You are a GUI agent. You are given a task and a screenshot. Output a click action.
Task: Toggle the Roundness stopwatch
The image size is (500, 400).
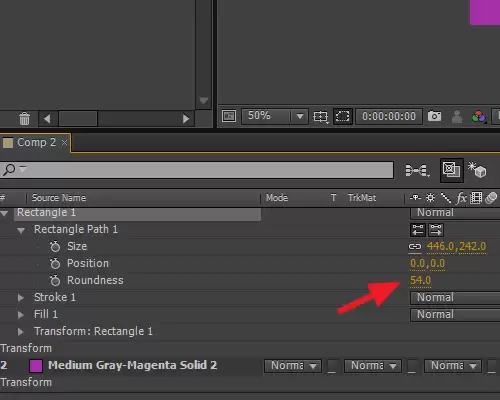click(55, 280)
